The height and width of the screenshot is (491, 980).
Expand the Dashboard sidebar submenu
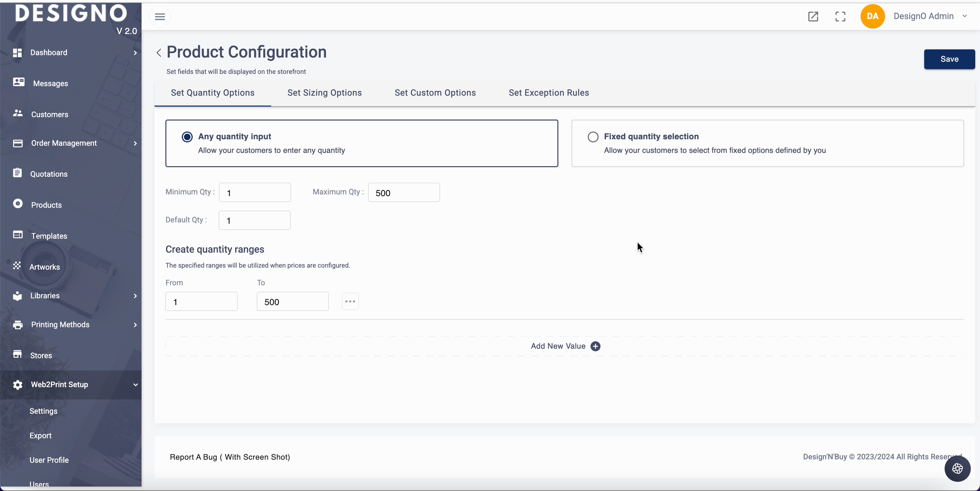point(135,53)
